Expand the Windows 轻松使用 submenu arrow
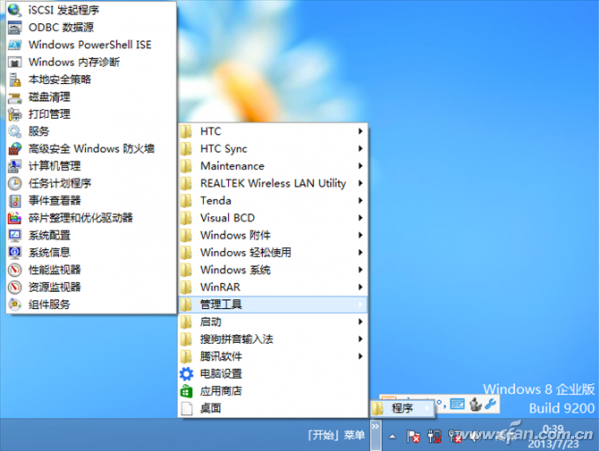 click(360, 252)
